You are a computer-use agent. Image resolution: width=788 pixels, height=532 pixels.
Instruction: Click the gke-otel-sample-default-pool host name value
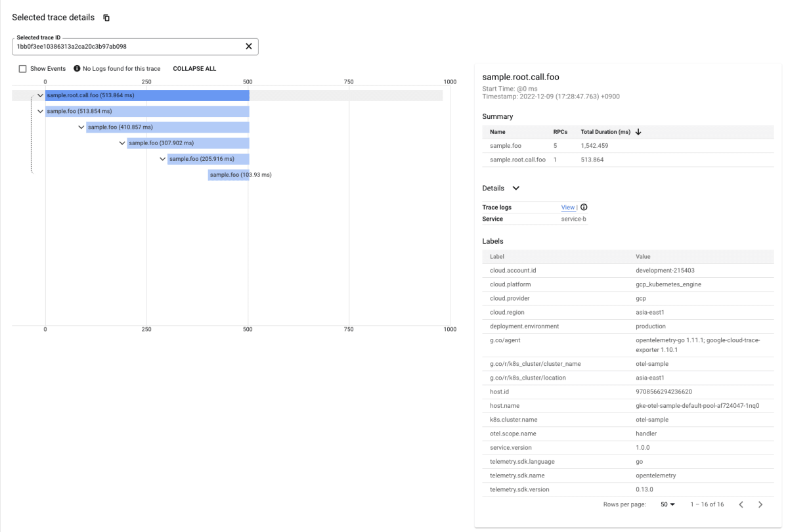(x=697, y=405)
